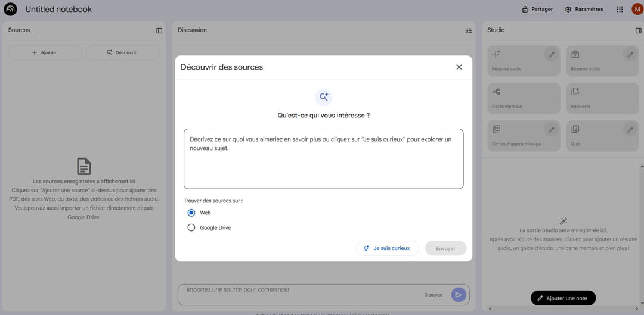Customize the Quiz with pencil icon
The height and width of the screenshot is (315, 644).
tap(630, 129)
